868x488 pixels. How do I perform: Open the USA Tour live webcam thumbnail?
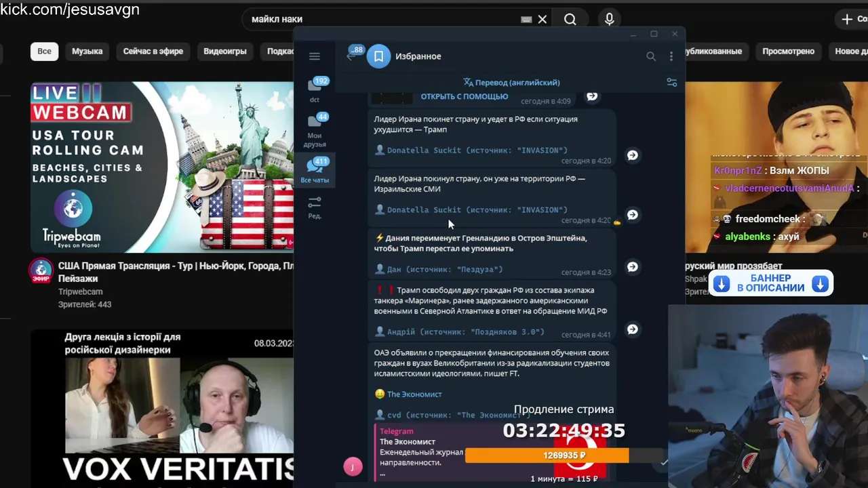point(161,167)
